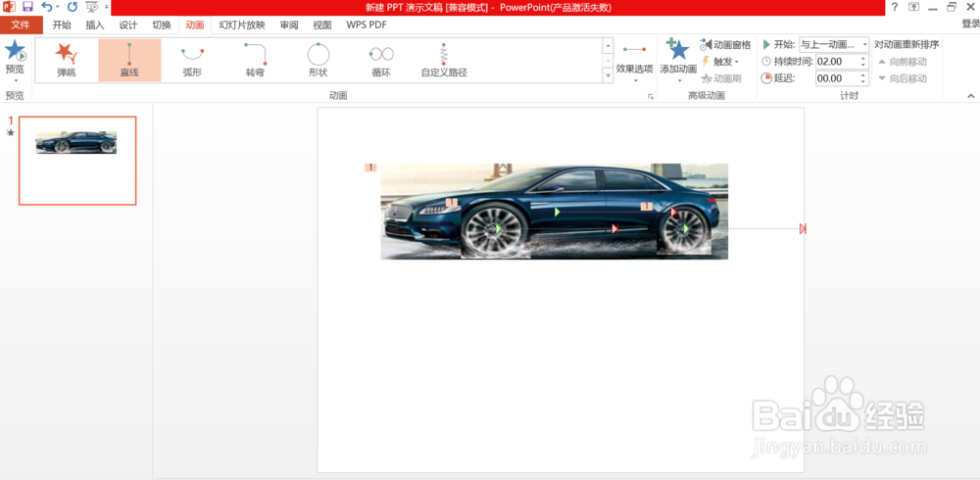
Task: Pick the Loop (循环) motion path
Action: click(381, 61)
